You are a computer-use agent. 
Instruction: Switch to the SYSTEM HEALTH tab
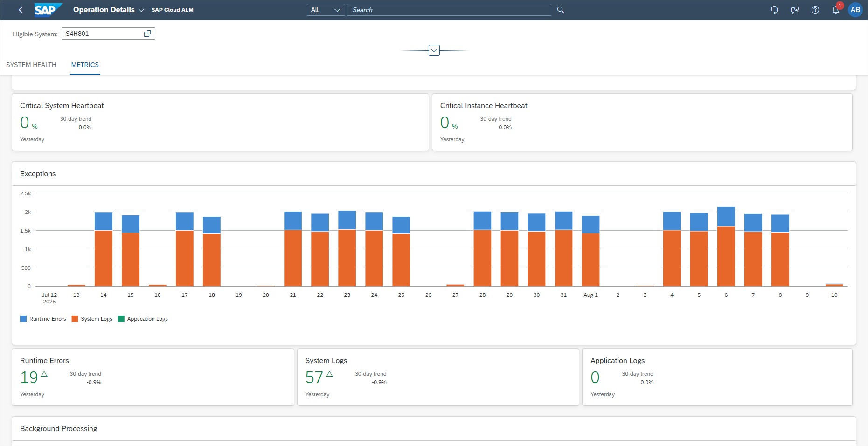31,65
